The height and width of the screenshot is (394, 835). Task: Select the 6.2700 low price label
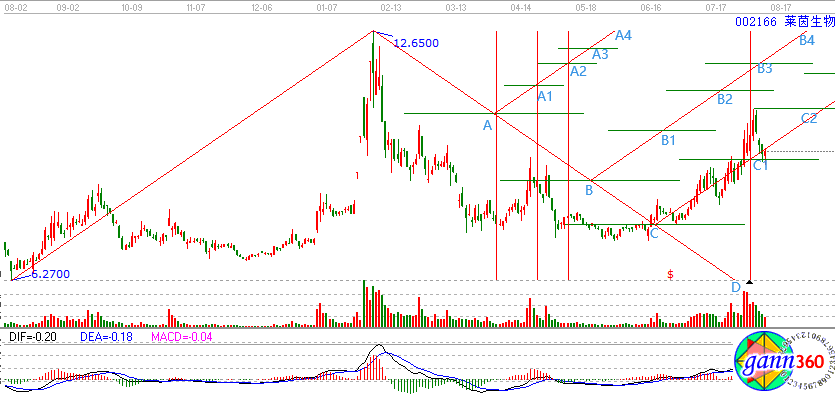click(50, 275)
